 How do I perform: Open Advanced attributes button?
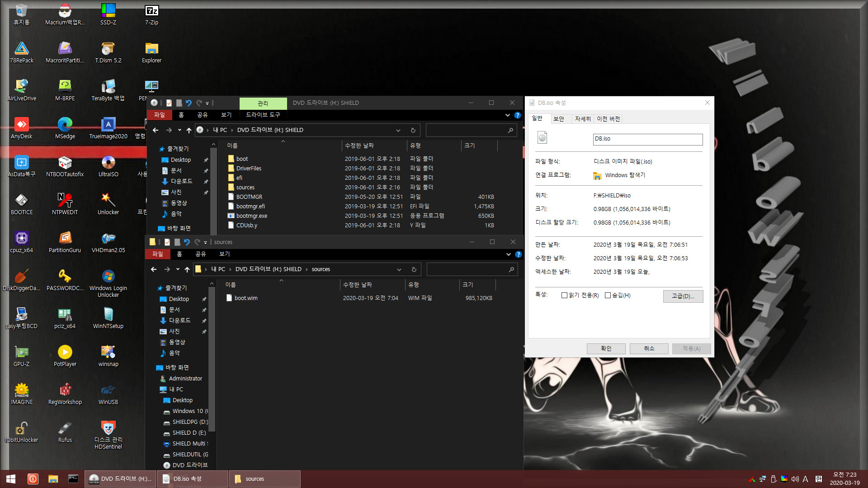(x=683, y=296)
